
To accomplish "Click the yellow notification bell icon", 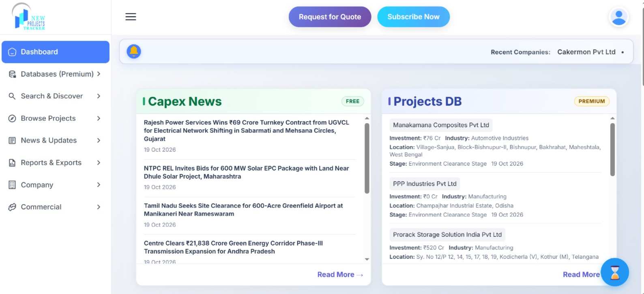I will pyautogui.click(x=134, y=51).
